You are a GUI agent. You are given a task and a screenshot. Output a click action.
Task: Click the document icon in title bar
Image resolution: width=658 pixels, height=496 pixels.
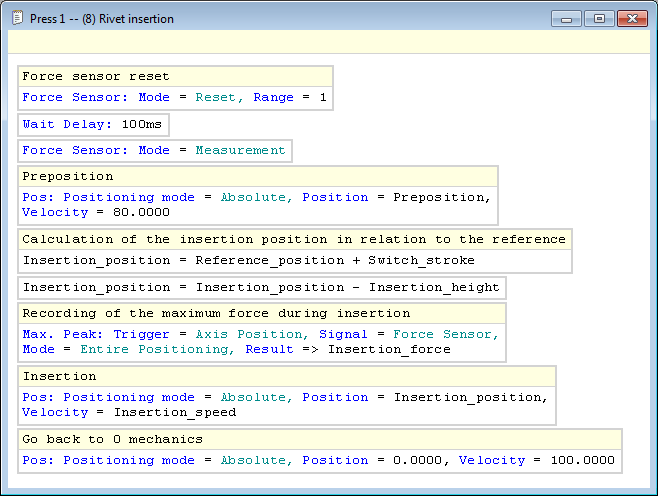pos(17,18)
